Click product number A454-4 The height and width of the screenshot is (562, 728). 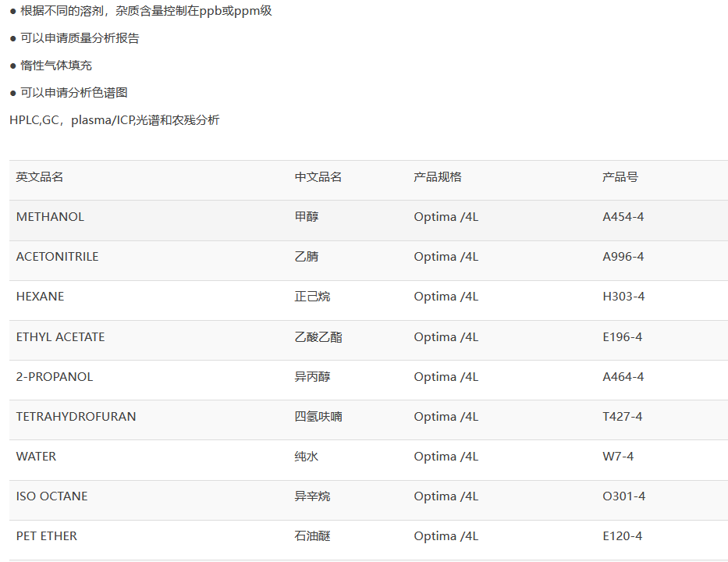[623, 217]
